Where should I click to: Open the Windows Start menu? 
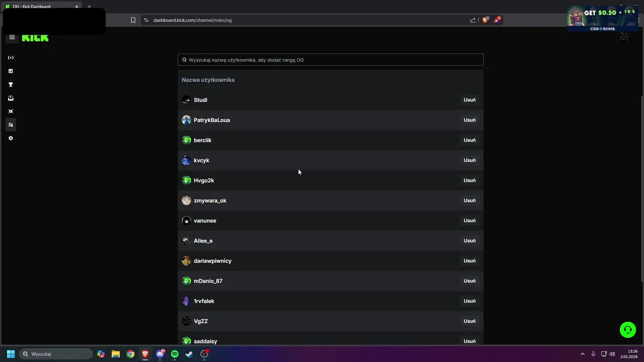(11, 354)
